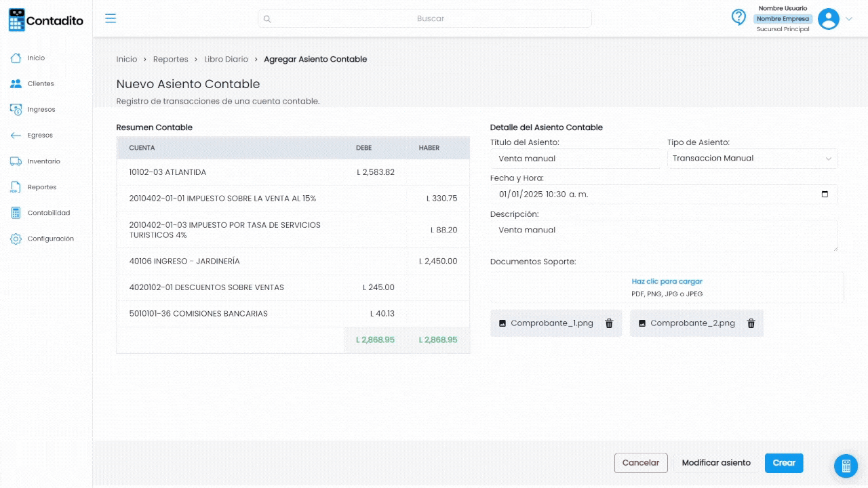The width and height of the screenshot is (868, 488).
Task: Click the Fecha y Hora field
Action: 664,195
